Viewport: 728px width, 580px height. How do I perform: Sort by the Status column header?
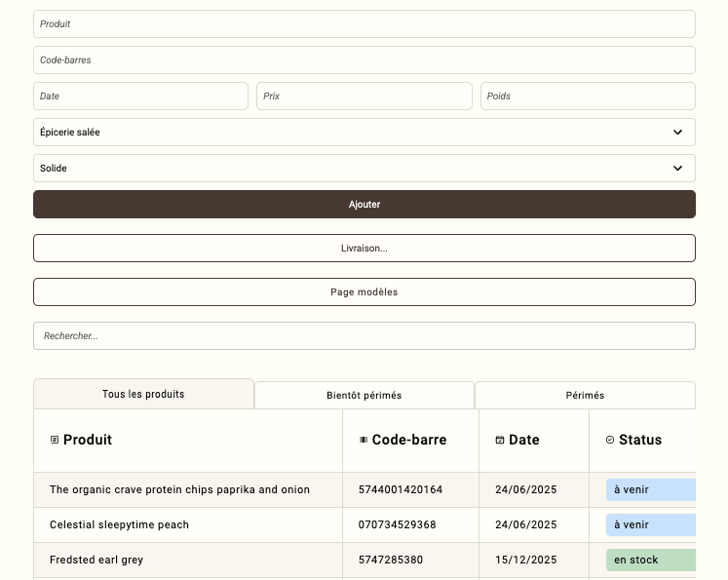click(x=642, y=441)
